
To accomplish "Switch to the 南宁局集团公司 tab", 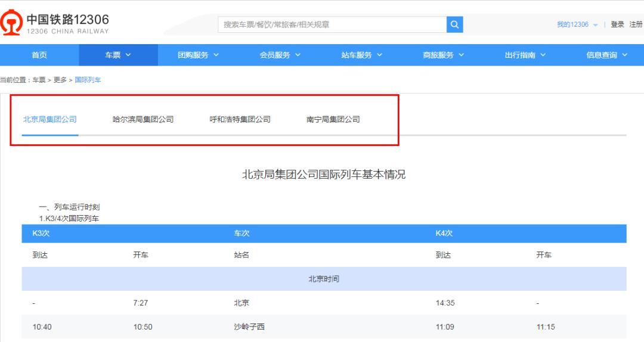I will (x=333, y=119).
